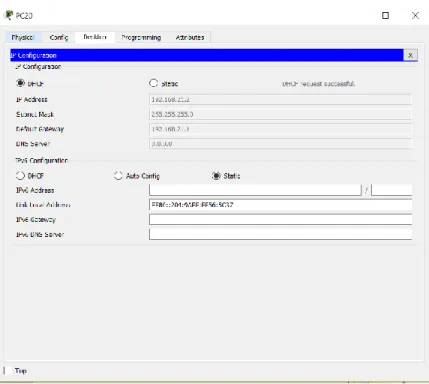Switch to the Physical tab
Viewport: 429px width, 384px height.
pos(23,37)
